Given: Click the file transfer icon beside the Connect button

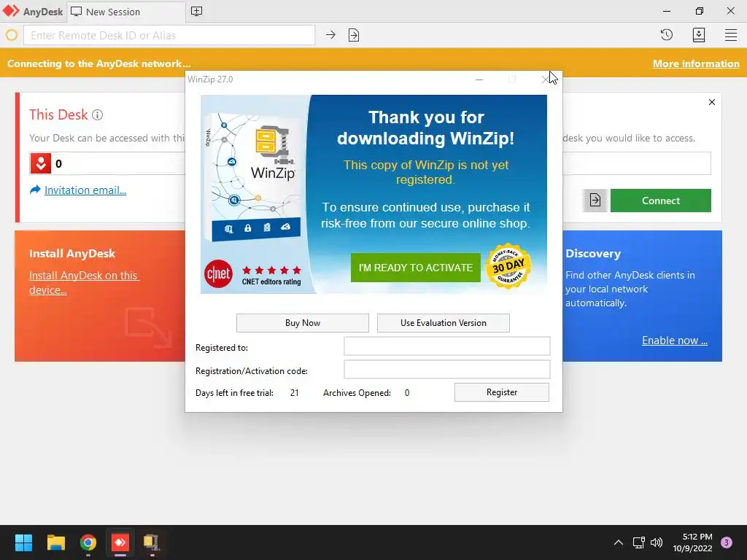Looking at the screenshot, I should tap(595, 200).
